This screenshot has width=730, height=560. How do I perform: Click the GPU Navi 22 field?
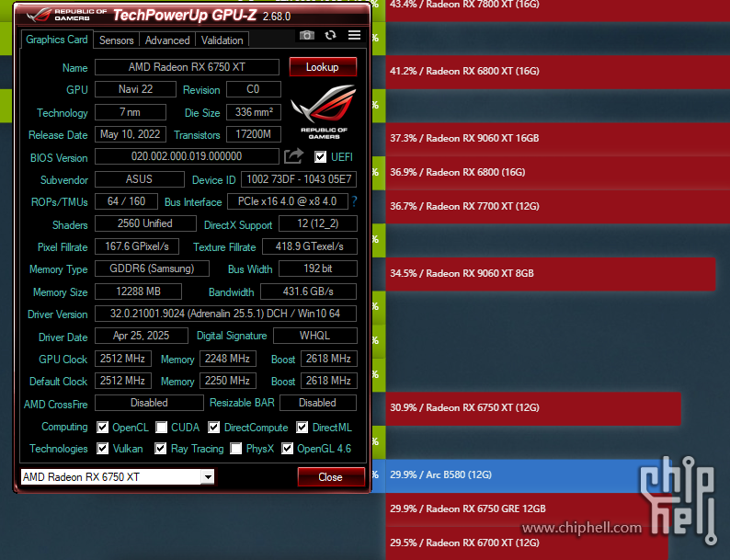[x=135, y=89]
